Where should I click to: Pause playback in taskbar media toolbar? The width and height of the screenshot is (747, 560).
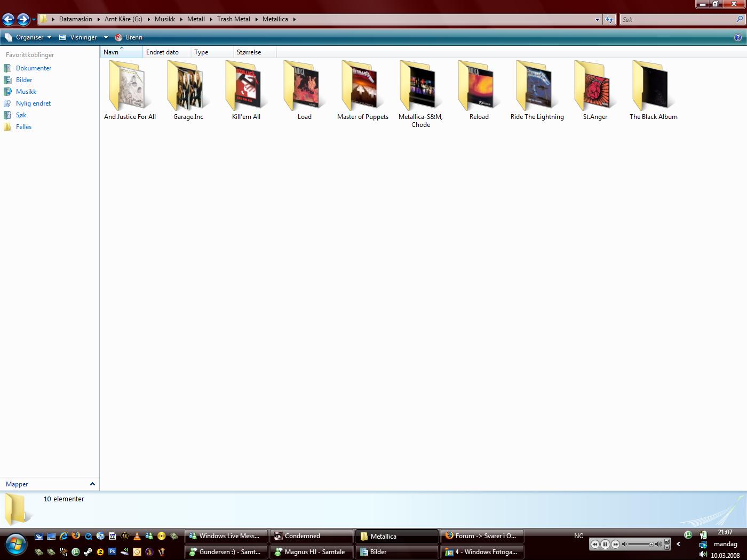[605, 544]
